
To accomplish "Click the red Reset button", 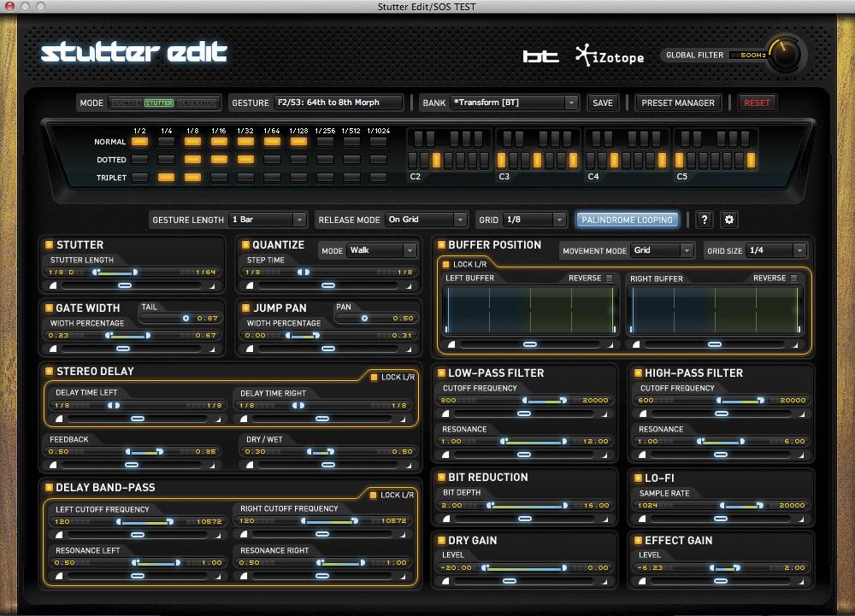I will pyautogui.click(x=757, y=103).
